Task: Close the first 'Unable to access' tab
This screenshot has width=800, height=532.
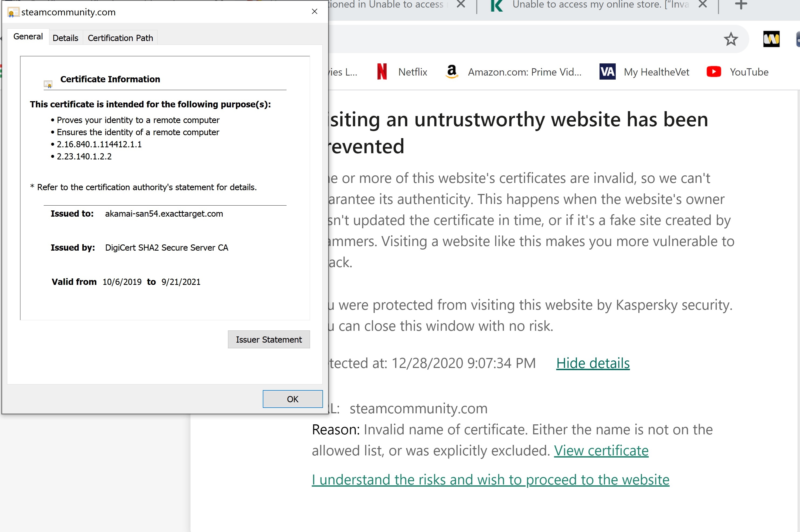Action: [x=460, y=5]
